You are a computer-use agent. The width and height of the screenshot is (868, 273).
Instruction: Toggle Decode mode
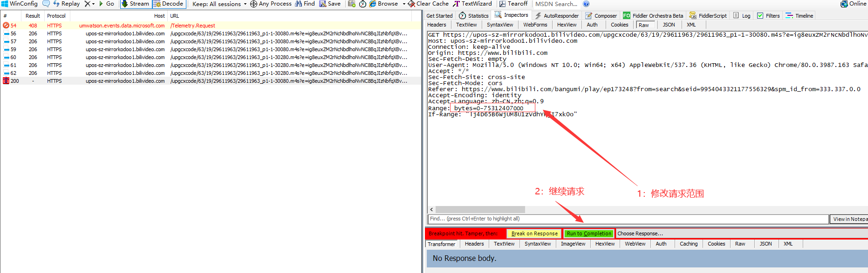point(169,4)
